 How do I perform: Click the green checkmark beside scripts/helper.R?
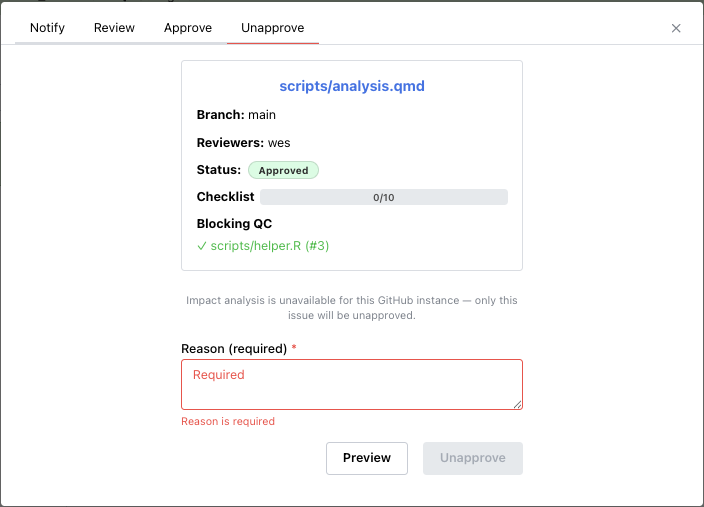[x=202, y=245]
